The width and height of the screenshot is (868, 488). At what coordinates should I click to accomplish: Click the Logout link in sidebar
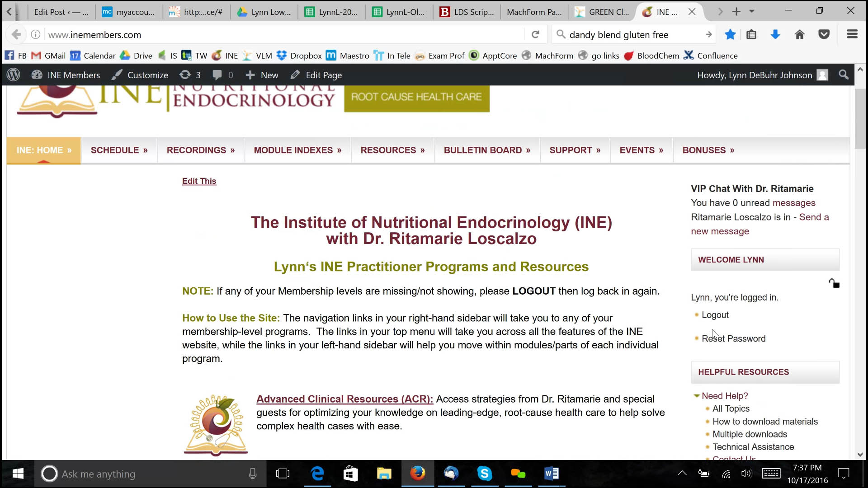pyautogui.click(x=715, y=315)
